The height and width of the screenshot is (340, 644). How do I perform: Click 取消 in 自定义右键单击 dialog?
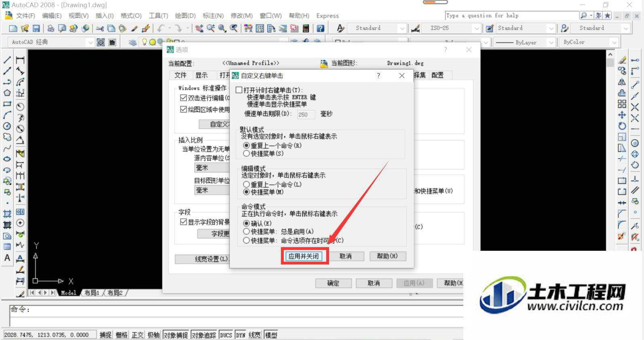(x=345, y=256)
